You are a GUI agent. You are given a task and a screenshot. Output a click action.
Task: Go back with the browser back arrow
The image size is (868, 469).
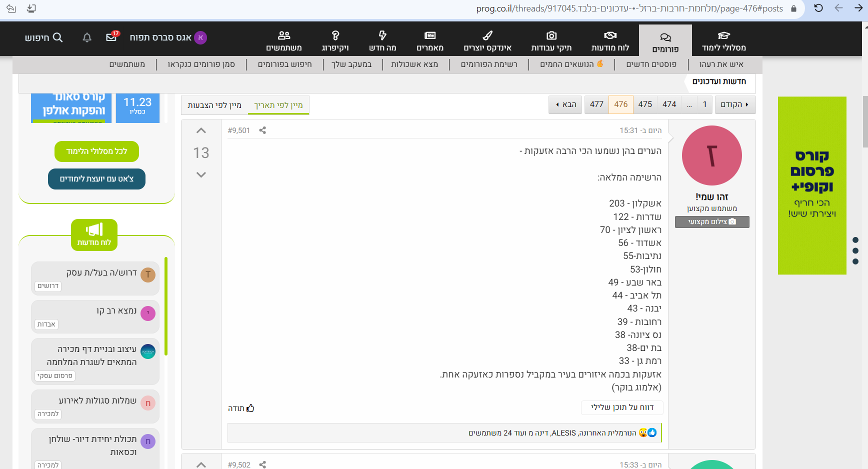(839, 8)
